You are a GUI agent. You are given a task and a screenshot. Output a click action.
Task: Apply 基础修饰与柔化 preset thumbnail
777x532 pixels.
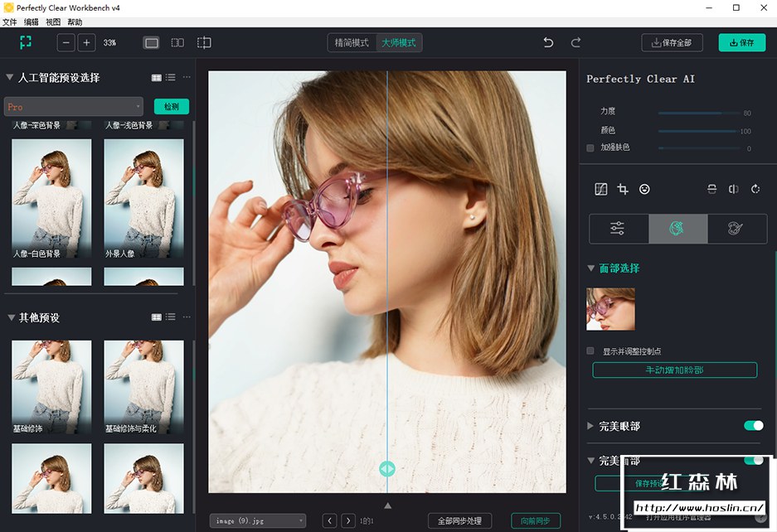click(x=143, y=387)
